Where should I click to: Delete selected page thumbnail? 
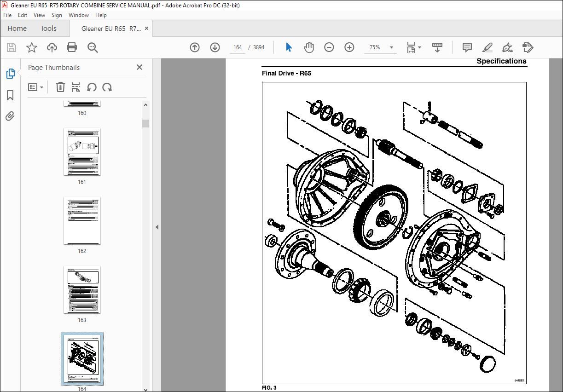(60, 87)
